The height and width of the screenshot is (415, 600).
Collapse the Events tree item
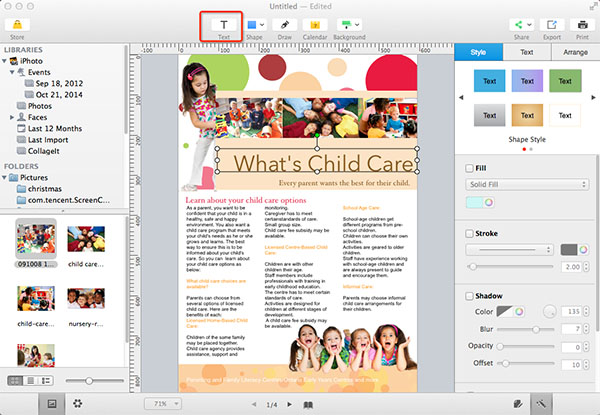click(x=12, y=72)
